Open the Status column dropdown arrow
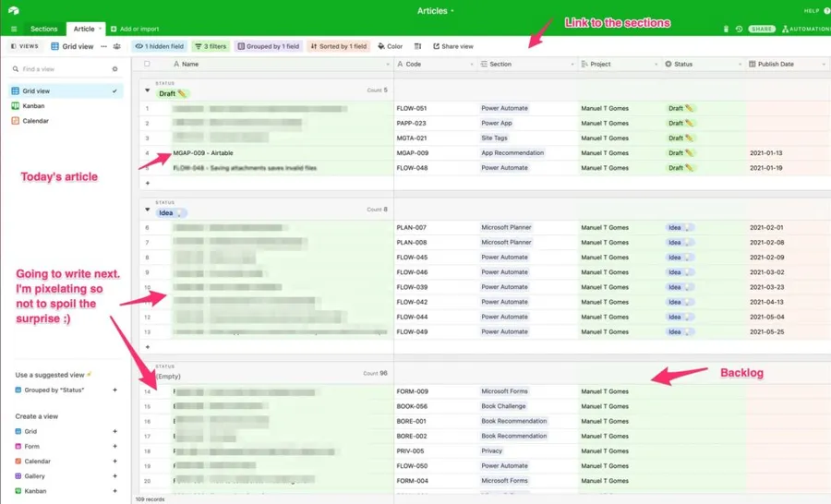 click(x=740, y=65)
